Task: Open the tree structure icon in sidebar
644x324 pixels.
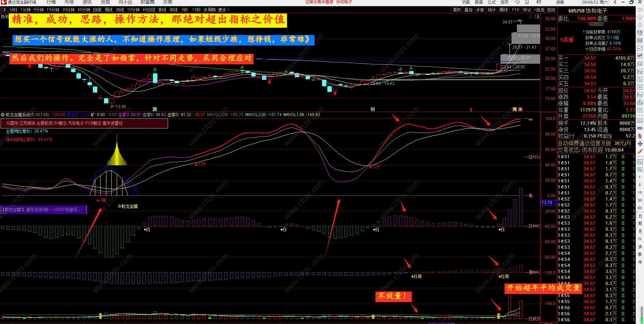Action: (640, 79)
